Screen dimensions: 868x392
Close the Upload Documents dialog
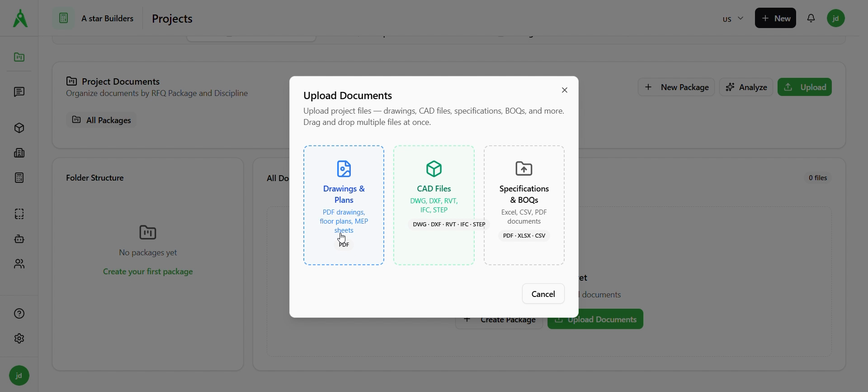564,90
